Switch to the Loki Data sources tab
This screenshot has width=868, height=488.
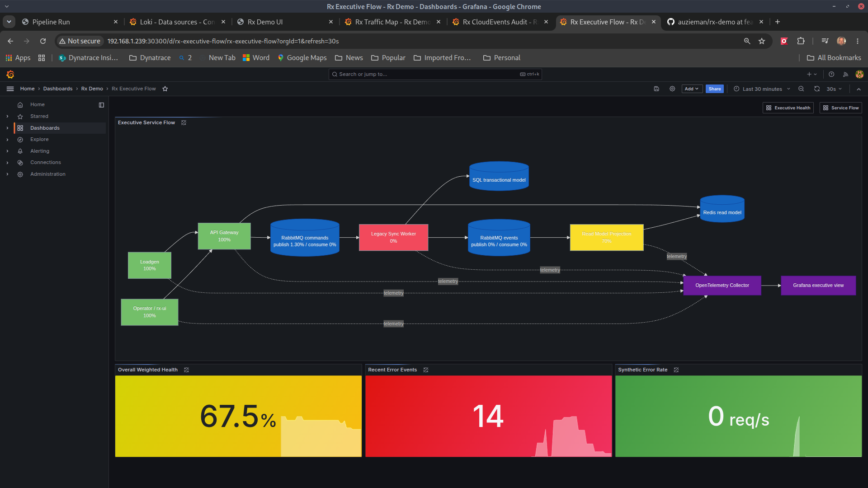[177, 22]
